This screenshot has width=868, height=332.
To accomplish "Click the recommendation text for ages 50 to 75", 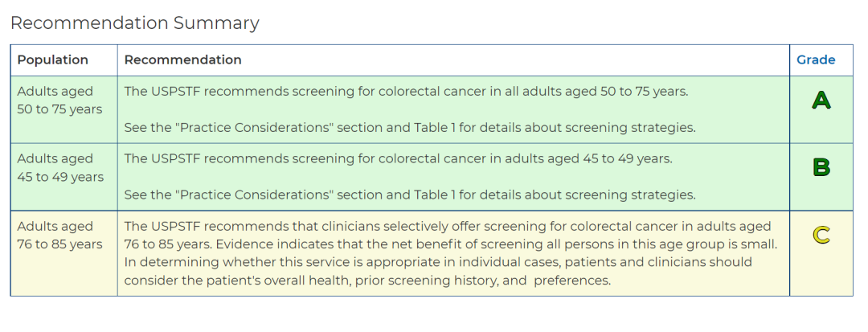I will click(x=406, y=92).
